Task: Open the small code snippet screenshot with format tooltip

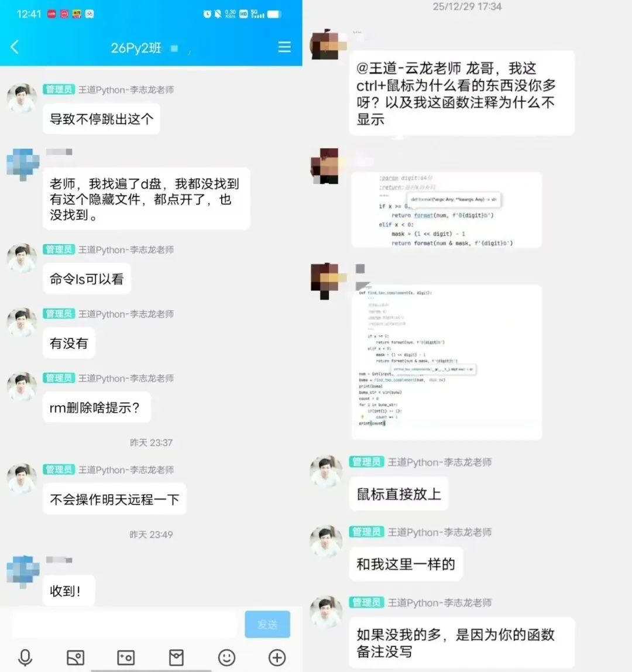Action: pyautogui.click(x=446, y=210)
